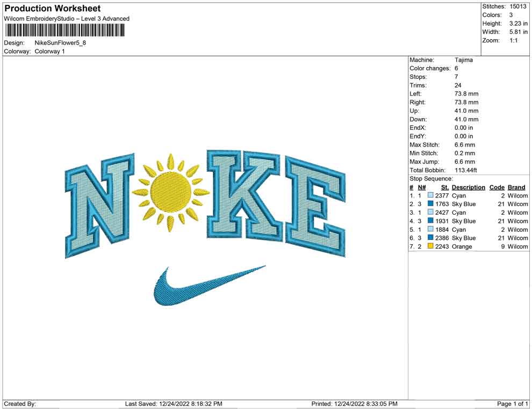
Task: Click the 'Description' column header
Action: coord(469,187)
